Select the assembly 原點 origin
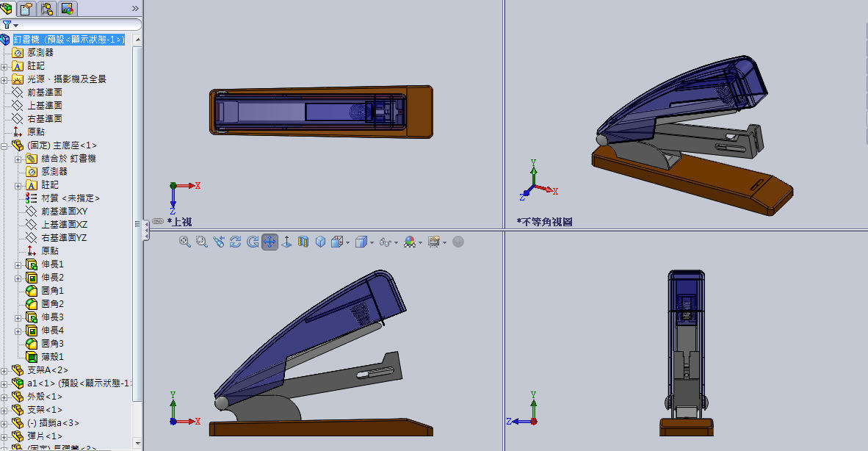Image resolution: width=868 pixels, height=451 pixels. (36, 132)
